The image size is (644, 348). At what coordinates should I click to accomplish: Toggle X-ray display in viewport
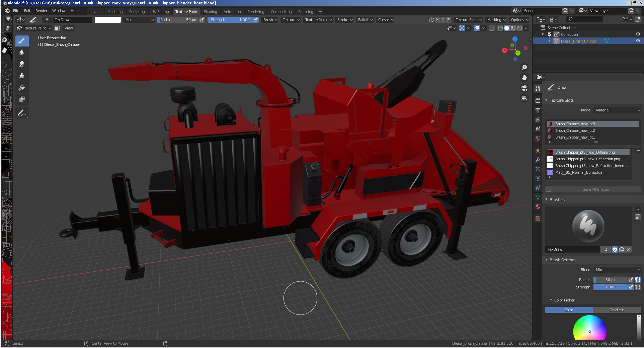(x=492, y=28)
